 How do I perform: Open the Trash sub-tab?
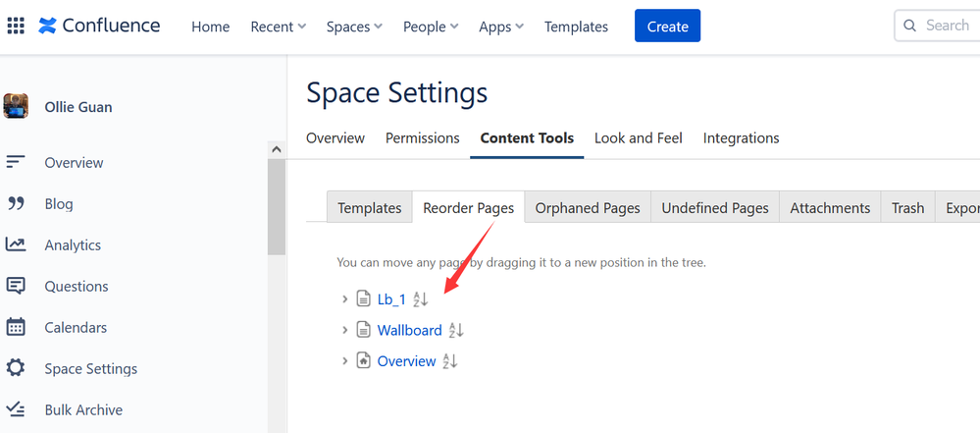coord(907,208)
